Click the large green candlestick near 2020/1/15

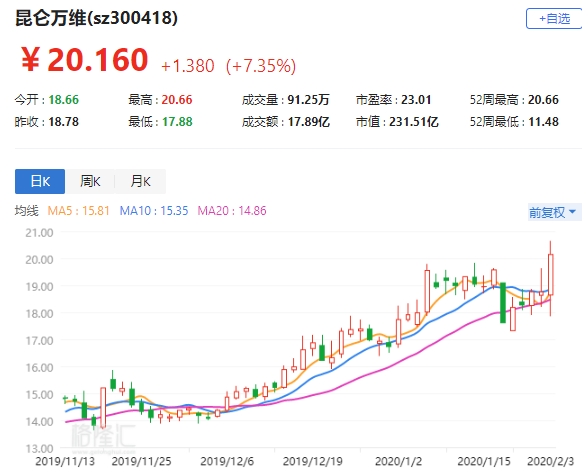pos(503,303)
